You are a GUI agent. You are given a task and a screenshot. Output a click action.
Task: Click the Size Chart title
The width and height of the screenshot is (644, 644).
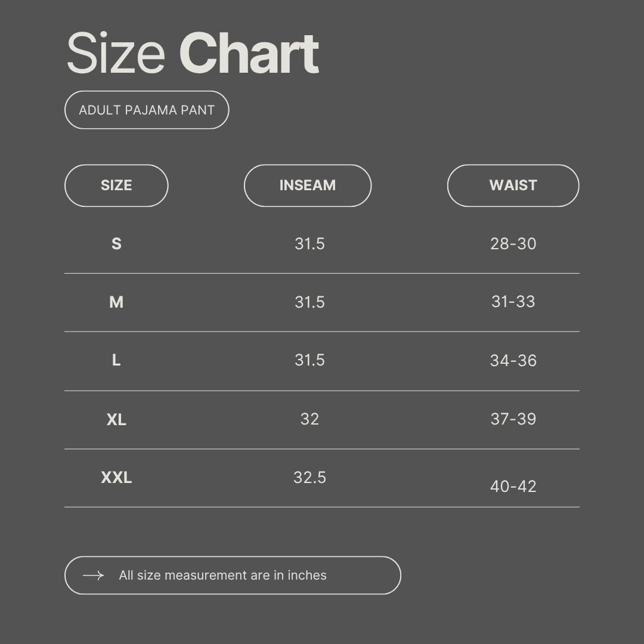pos(192,54)
